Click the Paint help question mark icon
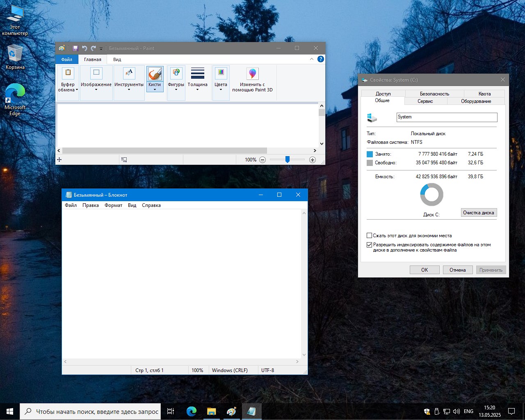This screenshot has height=420, width=525. pyautogui.click(x=321, y=59)
